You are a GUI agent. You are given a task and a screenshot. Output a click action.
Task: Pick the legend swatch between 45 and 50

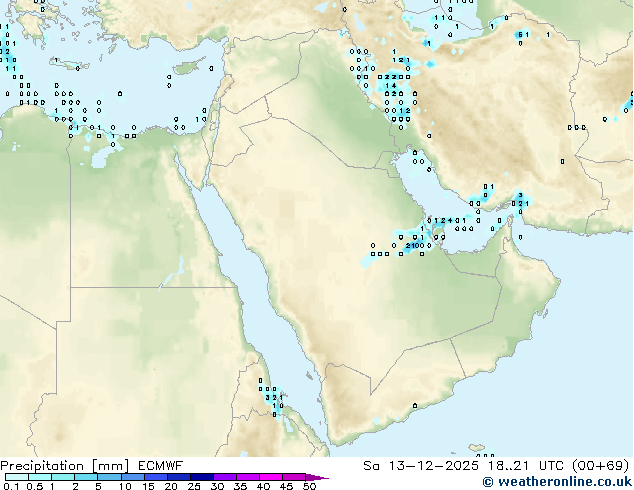point(294,477)
